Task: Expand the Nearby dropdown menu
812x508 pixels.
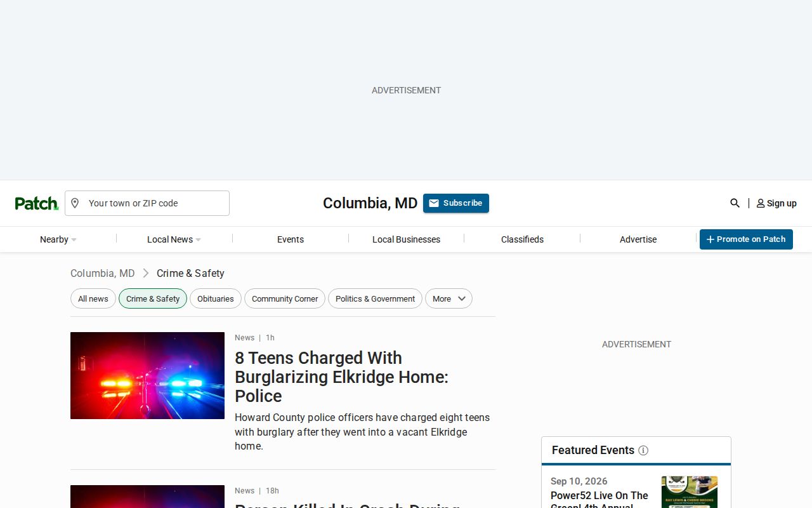Action: pyautogui.click(x=58, y=239)
